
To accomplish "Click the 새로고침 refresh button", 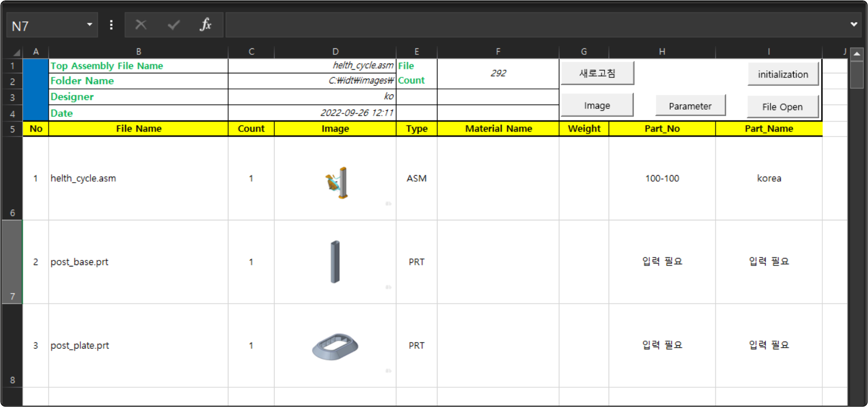I will pos(597,73).
